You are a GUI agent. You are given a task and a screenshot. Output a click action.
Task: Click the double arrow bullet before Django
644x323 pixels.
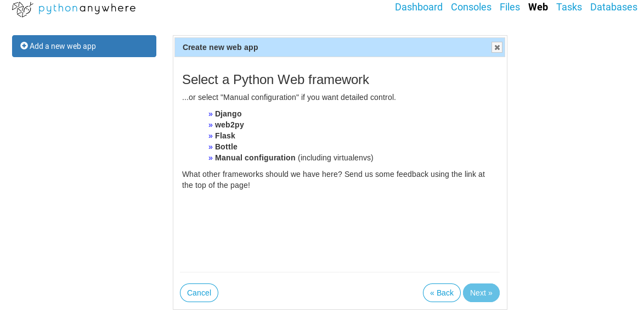point(211,114)
